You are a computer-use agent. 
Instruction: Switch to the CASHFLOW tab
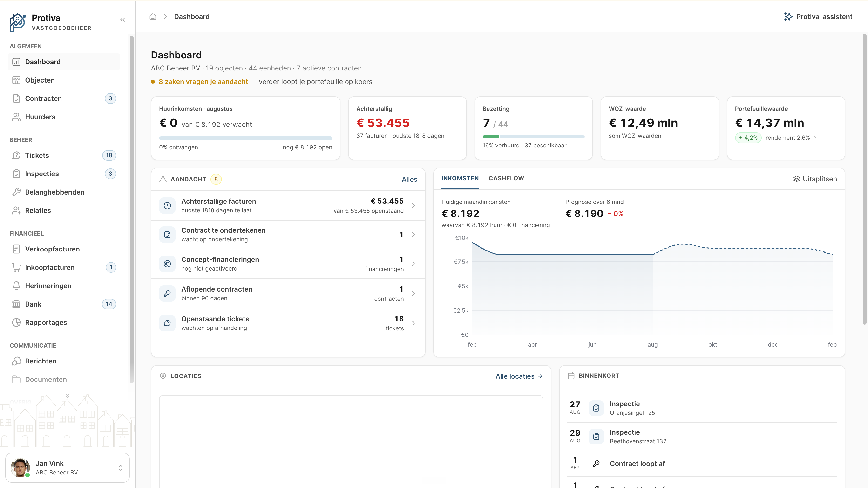point(506,178)
